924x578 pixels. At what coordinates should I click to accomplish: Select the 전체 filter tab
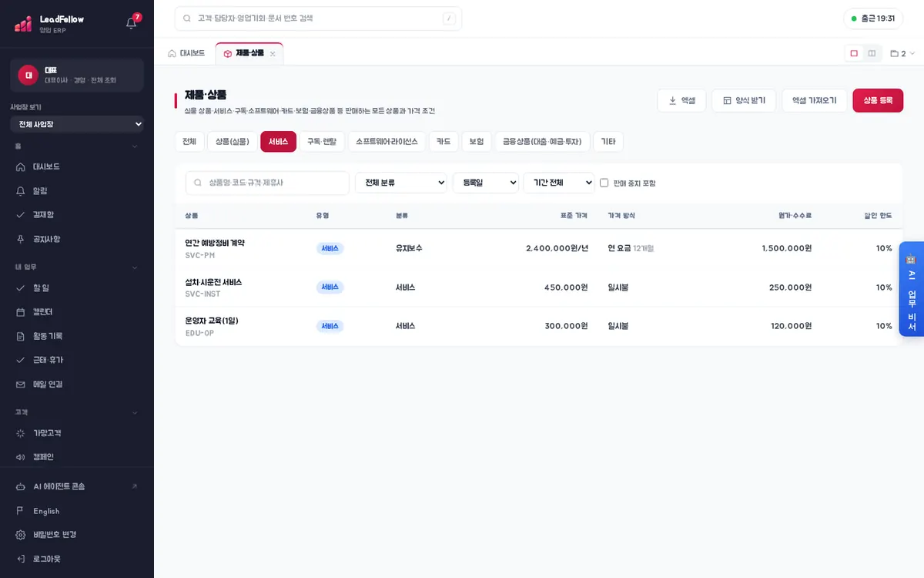pos(189,142)
